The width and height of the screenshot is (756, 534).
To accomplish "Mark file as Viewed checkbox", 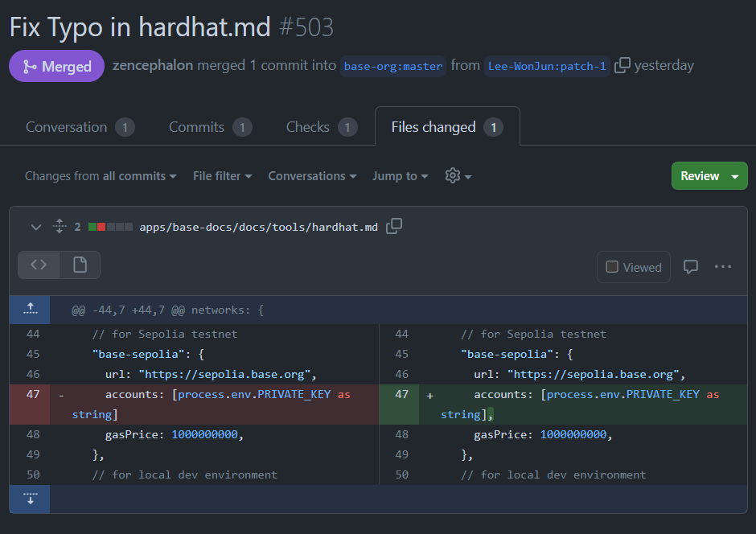I will [x=612, y=267].
